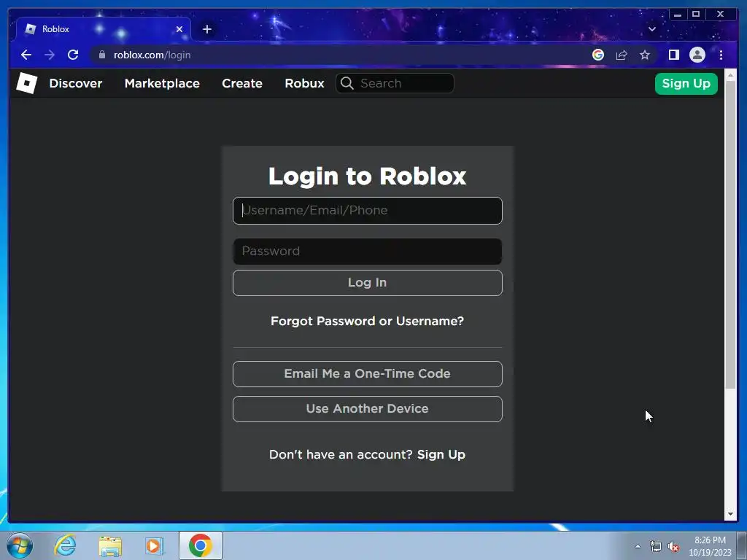Expand the tab search chevron
Image resolution: width=747 pixels, height=560 pixels.
652,29
